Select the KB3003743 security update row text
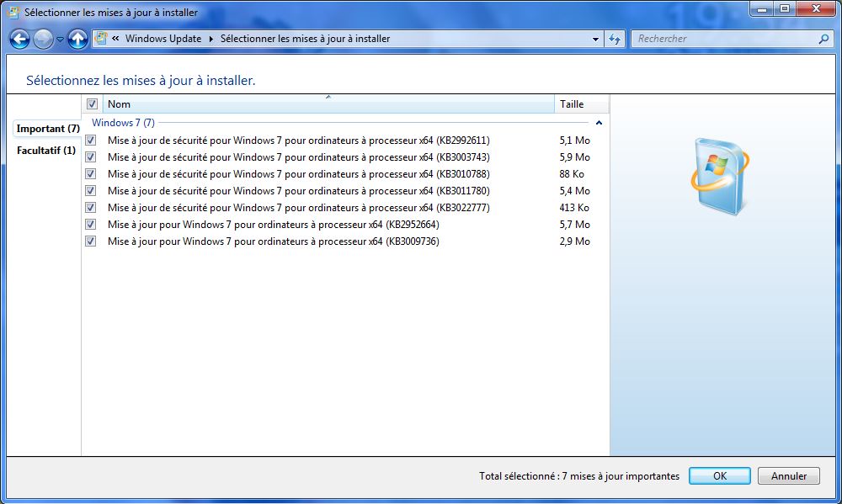Viewport: 842px width, 504px height. (x=299, y=157)
